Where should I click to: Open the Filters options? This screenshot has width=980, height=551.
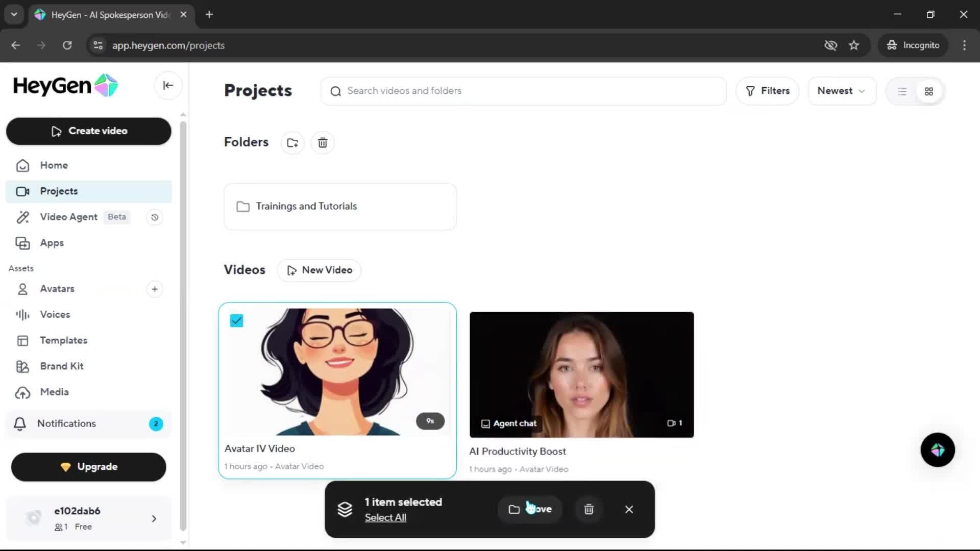pos(767,91)
